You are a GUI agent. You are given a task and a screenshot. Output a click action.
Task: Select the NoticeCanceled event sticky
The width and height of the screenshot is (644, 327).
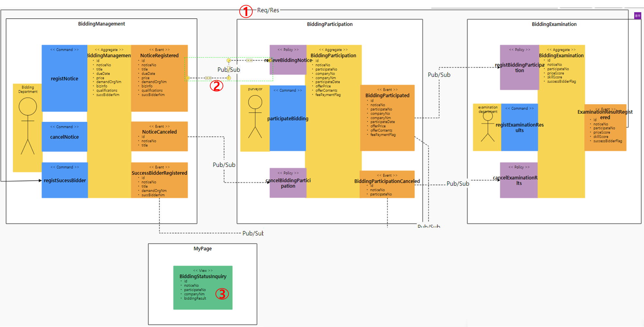(x=160, y=136)
